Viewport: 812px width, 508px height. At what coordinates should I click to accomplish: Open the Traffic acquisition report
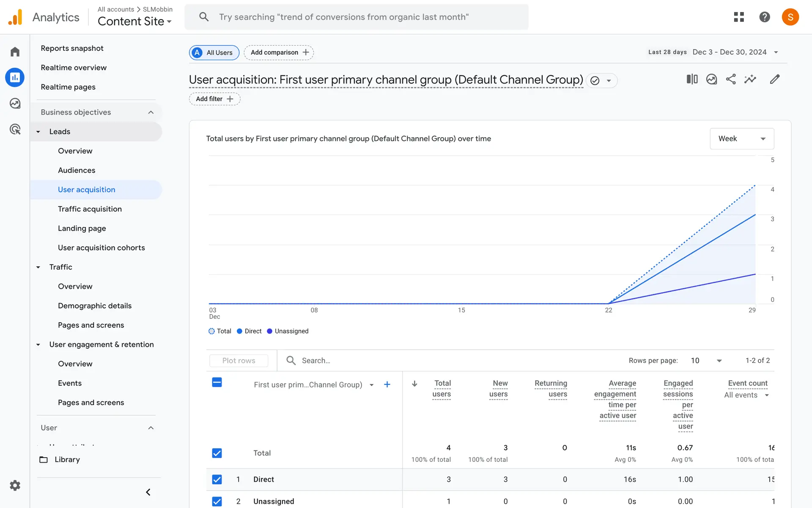click(90, 209)
